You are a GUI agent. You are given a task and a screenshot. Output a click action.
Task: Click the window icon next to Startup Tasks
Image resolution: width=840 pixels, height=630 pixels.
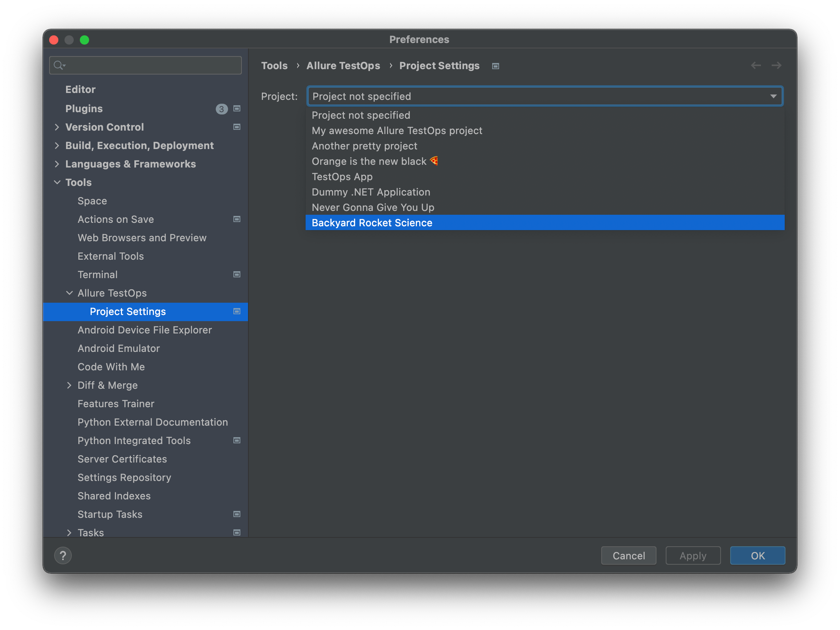(236, 514)
